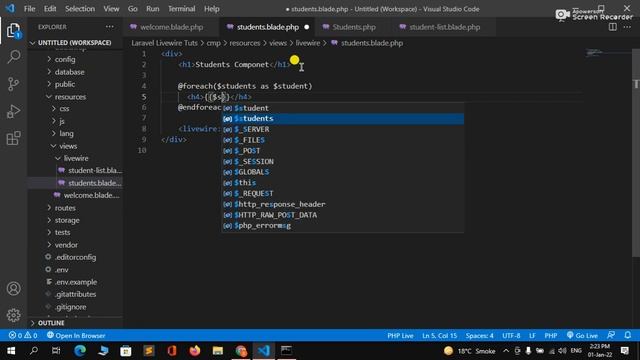Screen dimensions: 640x360
Task: Expand the OUTLINE section
Action: 51,323
